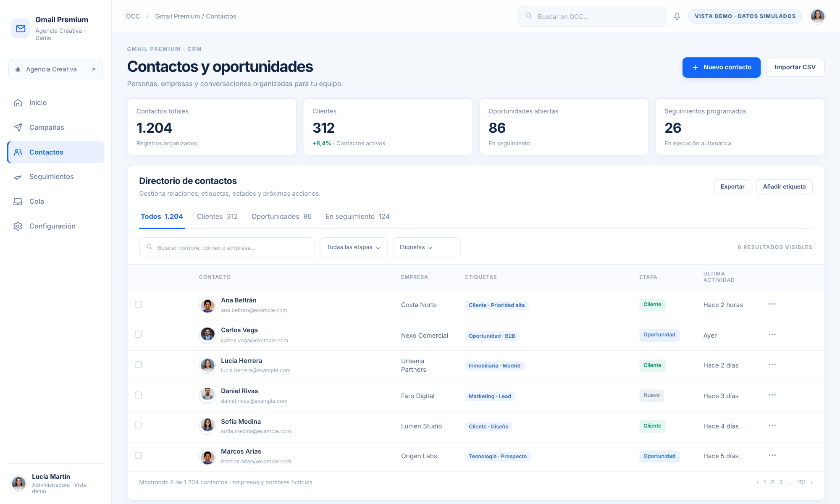Switch to the Oportunidades 86 tab

click(x=281, y=217)
